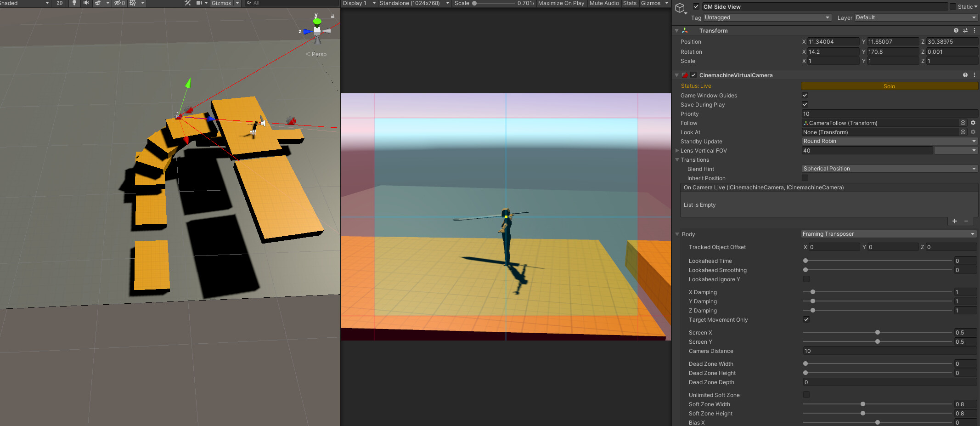Screen dimensions: 980x426
Task: Open the scene effects icon menu
Action: (97, 3)
